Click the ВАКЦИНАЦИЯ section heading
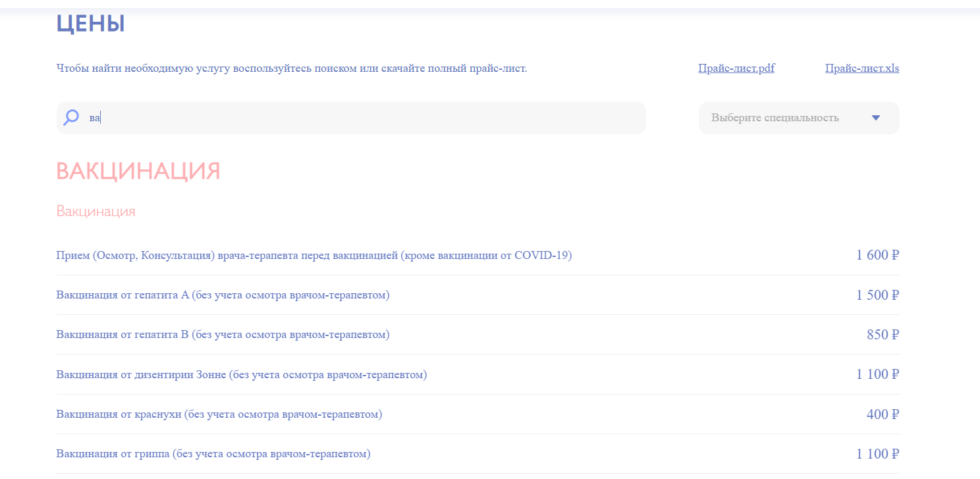This screenshot has width=980, height=479. pyautogui.click(x=138, y=171)
